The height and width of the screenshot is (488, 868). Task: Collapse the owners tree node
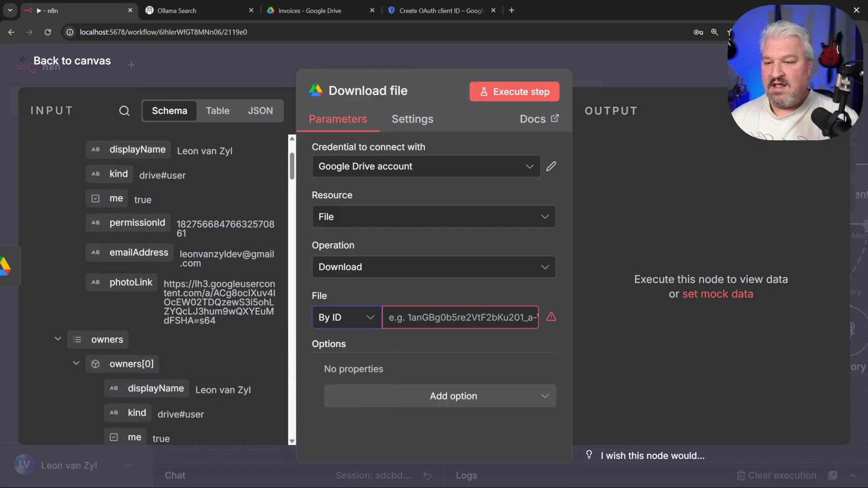pos(58,339)
